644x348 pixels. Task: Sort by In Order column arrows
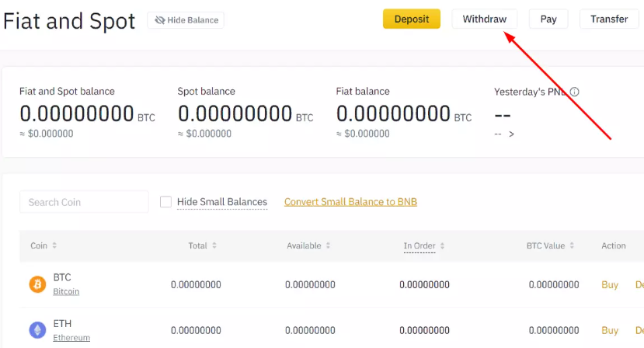tap(442, 245)
